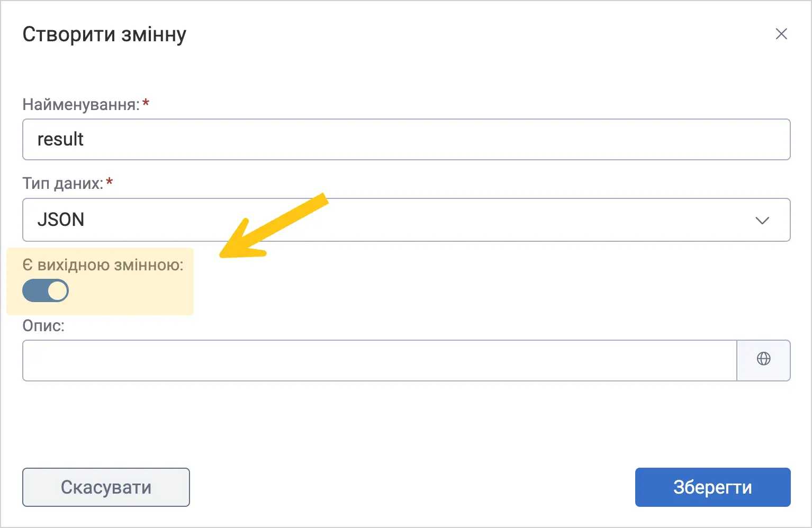Place cursor in the Опис field
The height and width of the screenshot is (528, 812).
point(380,360)
